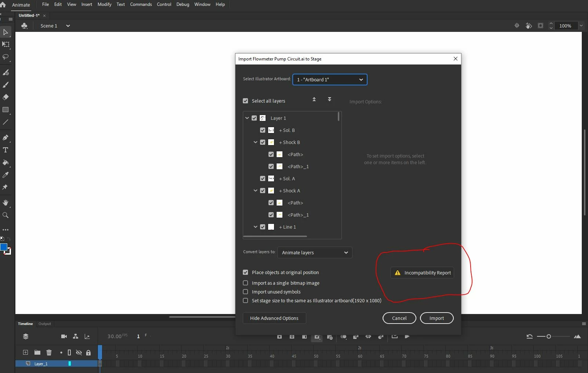This screenshot has height=373, width=588.
Task: Select the Pen tool
Action: click(x=6, y=137)
